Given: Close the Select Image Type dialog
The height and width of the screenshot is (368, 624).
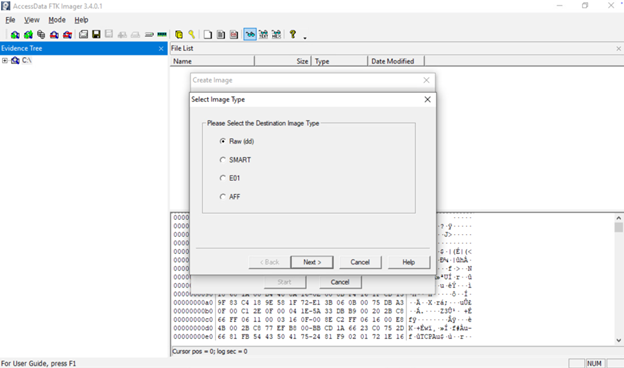Looking at the screenshot, I should tap(427, 99).
